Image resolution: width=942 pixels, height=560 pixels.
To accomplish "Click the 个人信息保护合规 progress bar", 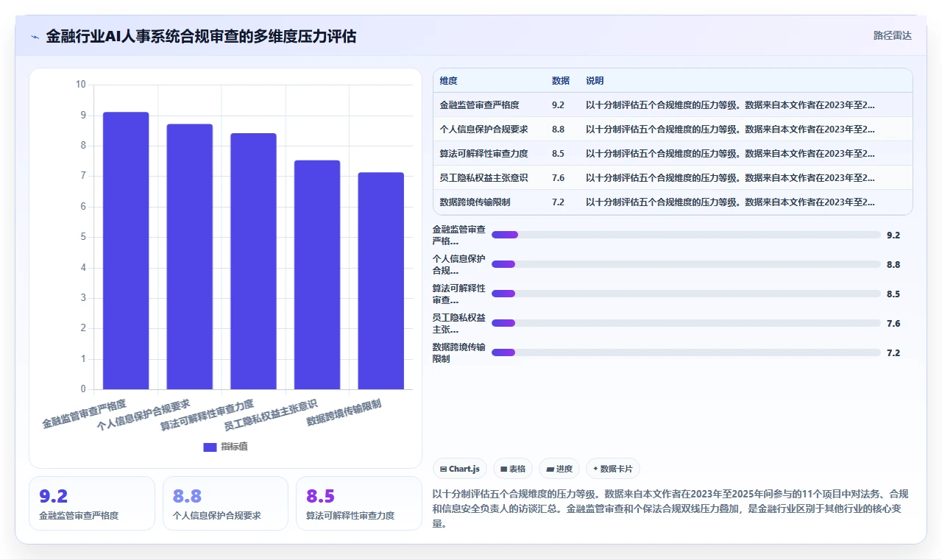I will click(686, 264).
